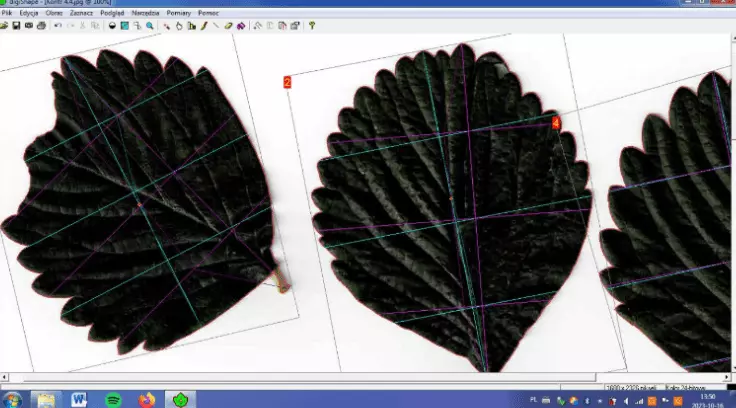Click the Undo arrow icon

tap(57, 25)
